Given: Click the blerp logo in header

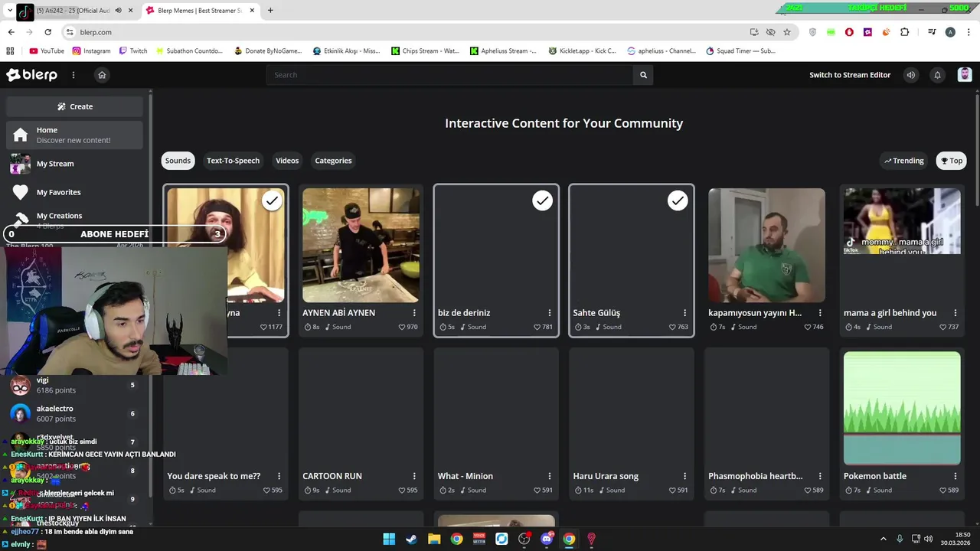Looking at the screenshot, I should click(x=32, y=75).
